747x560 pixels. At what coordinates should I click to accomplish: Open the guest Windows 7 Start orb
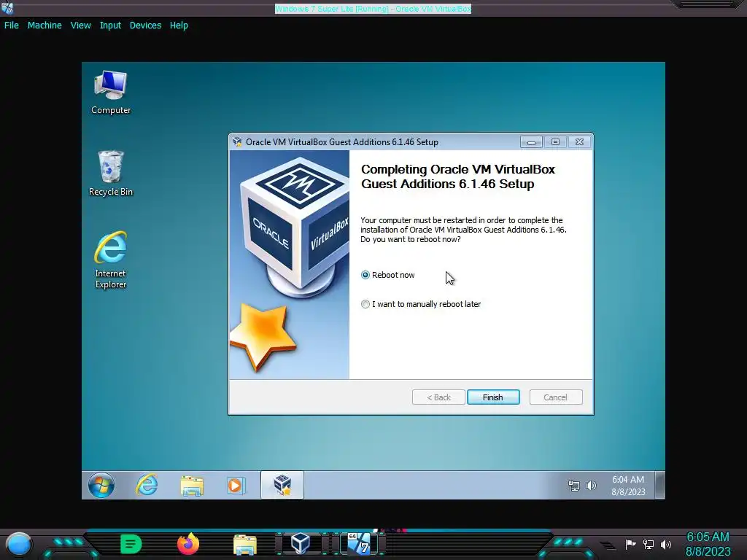[x=101, y=485]
